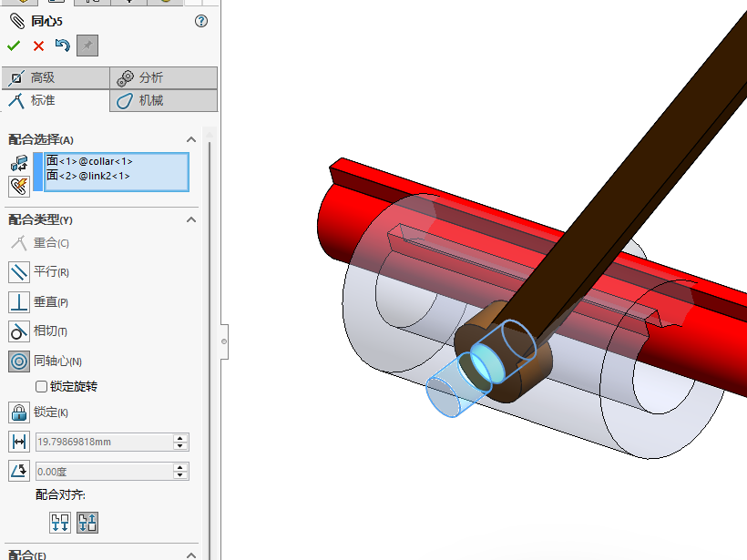Click the anti-aligned 配合对齐 button
Viewport: 747px width, 560px height.
87,523
